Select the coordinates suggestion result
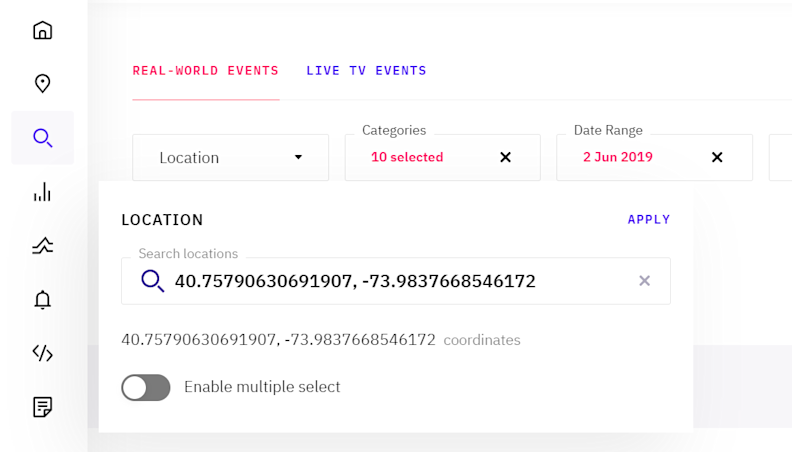 click(278, 340)
